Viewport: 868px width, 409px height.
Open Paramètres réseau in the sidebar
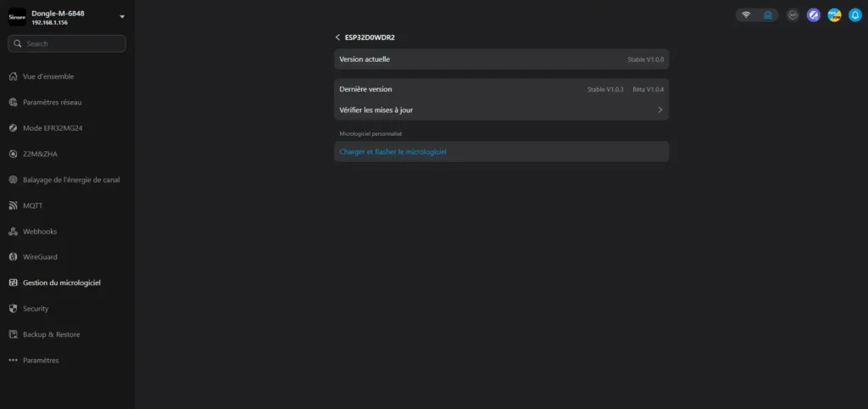[52, 103]
